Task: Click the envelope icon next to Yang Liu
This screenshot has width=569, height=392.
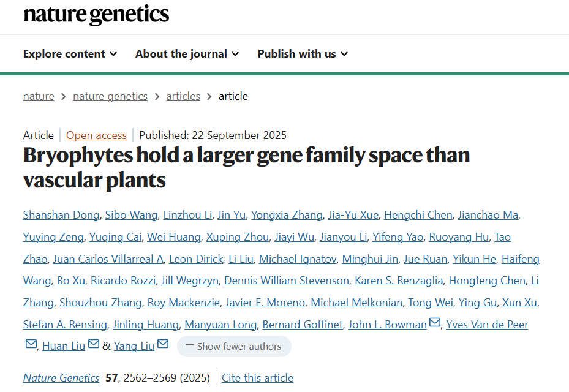Action: (x=163, y=344)
